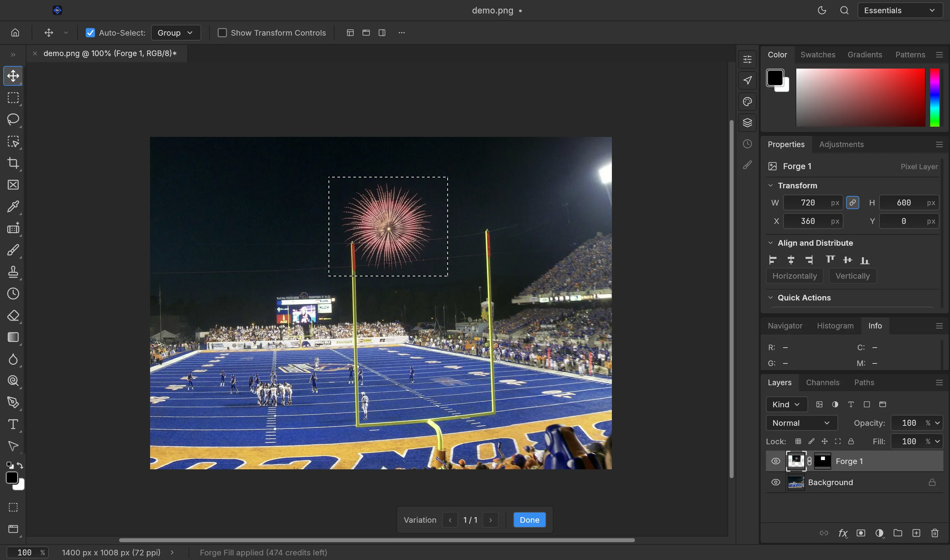Select the History Brush clock tool

coord(13,294)
